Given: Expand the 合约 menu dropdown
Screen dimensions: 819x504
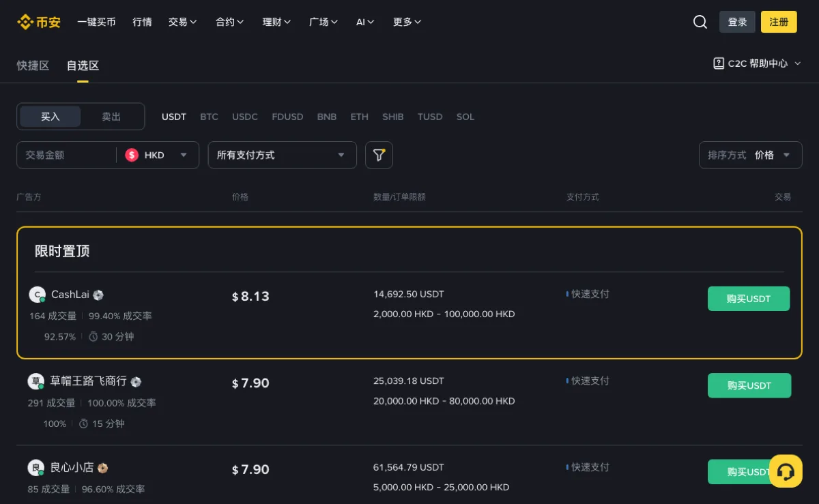Looking at the screenshot, I should (x=229, y=22).
